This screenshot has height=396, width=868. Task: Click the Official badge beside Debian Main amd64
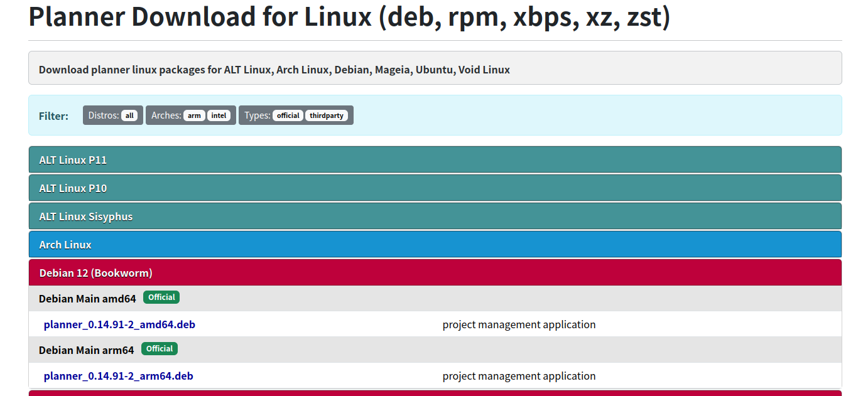[x=161, y=297]
